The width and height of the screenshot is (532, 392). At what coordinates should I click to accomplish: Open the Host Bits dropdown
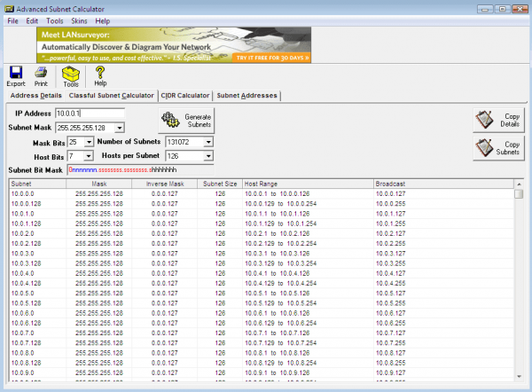(x=88, y=156)
